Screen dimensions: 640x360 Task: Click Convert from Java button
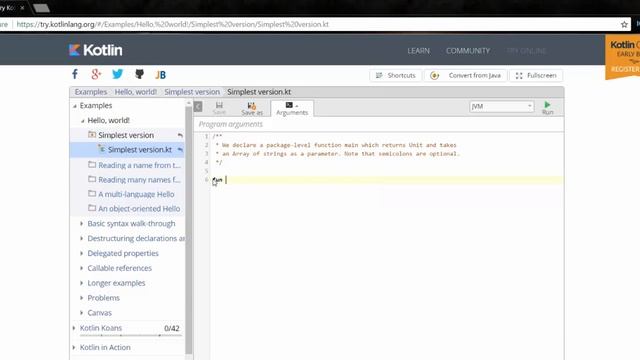coord(466,76)
